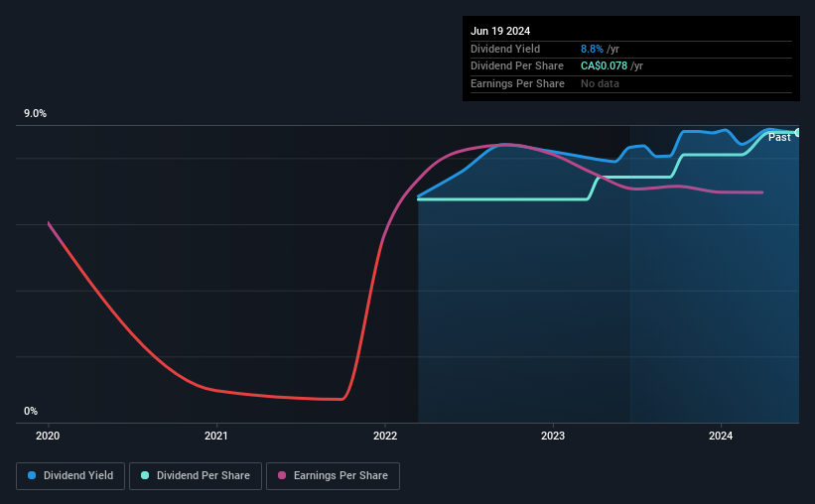The height and width of the screenshot is (504, 815).
Task: Click the 8.8% dividend yield value
Action: 592,49
